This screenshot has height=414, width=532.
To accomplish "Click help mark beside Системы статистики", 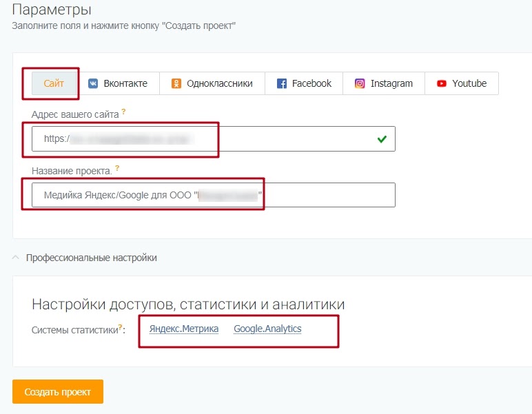I will pyautogui.click(x=120, y=327).
